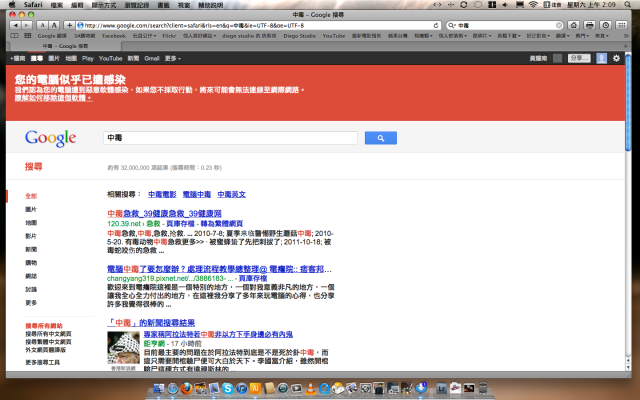This screenshot has height=400, width=640.
Task: Open Top Sites grid in bookmarks bar
Action: [27, 36]
